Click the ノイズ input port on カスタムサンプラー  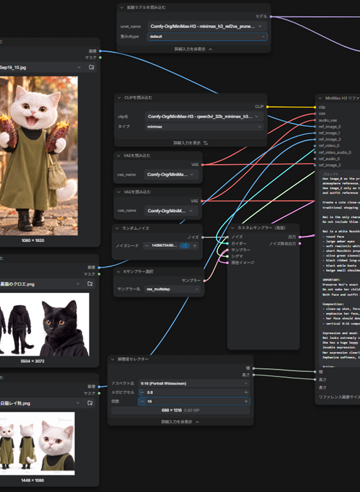click(228, 237)
